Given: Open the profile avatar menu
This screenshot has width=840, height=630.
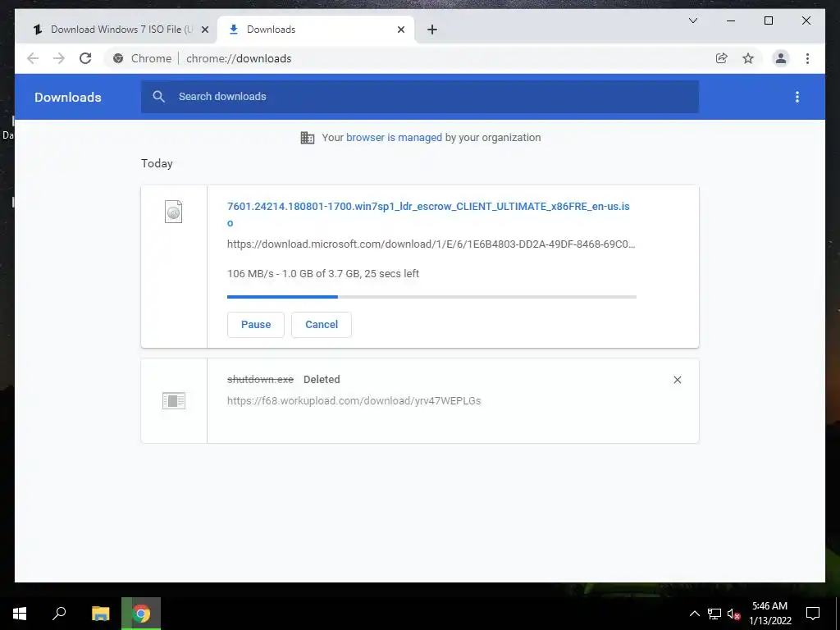Looking at the screenshot, I should tap(781, 58).
